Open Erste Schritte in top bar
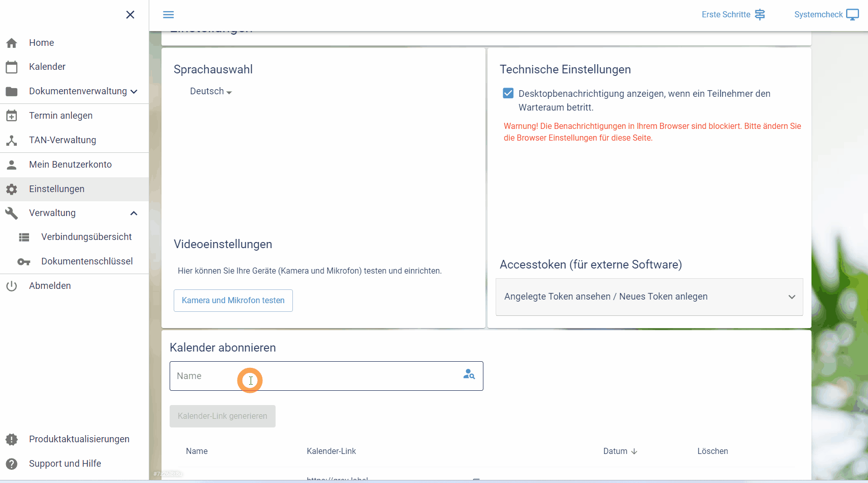 pyautogui.click(x=725, y=14)
